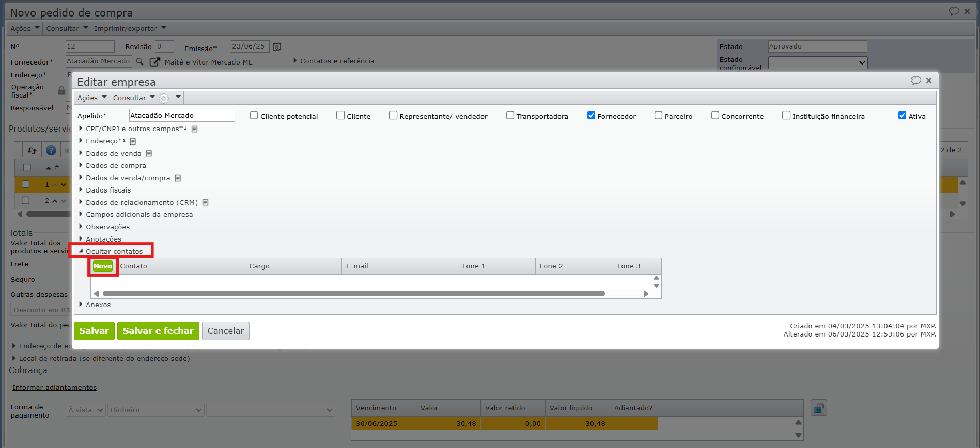Click the installments table scroll-down arrow
Image resolution: width=980 pixels, height=448 pixels.
point(798,435)
